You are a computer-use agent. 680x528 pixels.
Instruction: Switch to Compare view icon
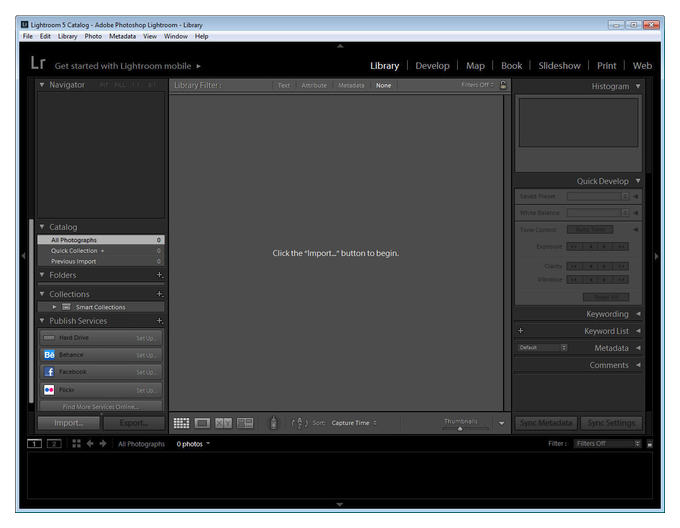pyautogui.click(x=223, y=423)
